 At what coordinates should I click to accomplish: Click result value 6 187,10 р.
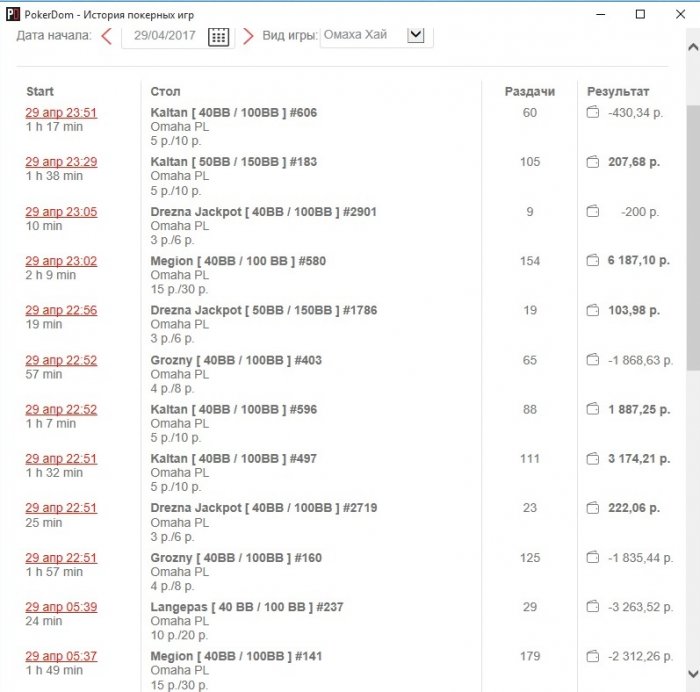(638, 260)
